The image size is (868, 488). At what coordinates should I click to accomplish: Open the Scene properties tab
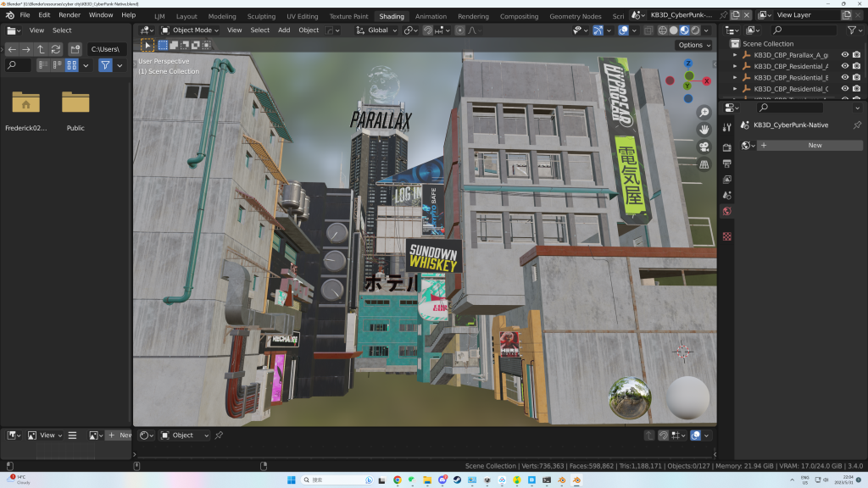pos(726,196)
